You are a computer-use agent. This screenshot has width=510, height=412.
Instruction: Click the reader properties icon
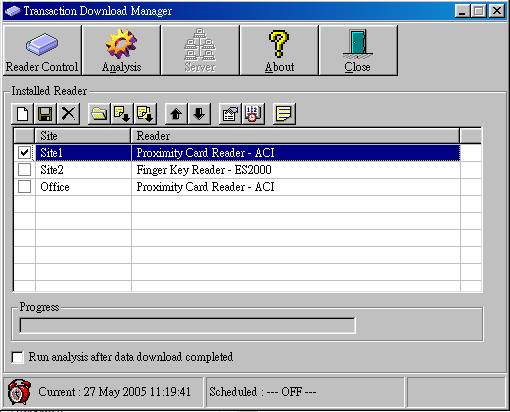230,114
